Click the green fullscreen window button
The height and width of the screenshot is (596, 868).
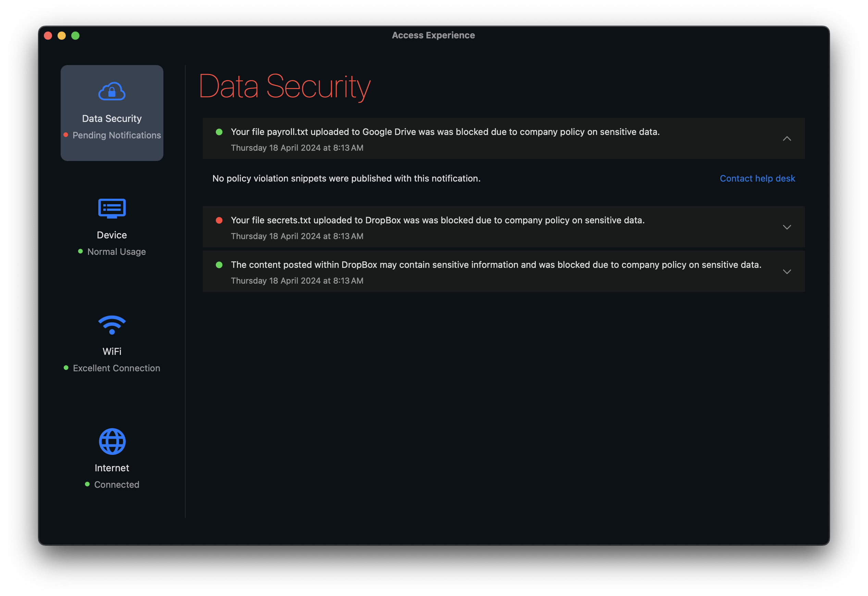[x=75, y=36]
